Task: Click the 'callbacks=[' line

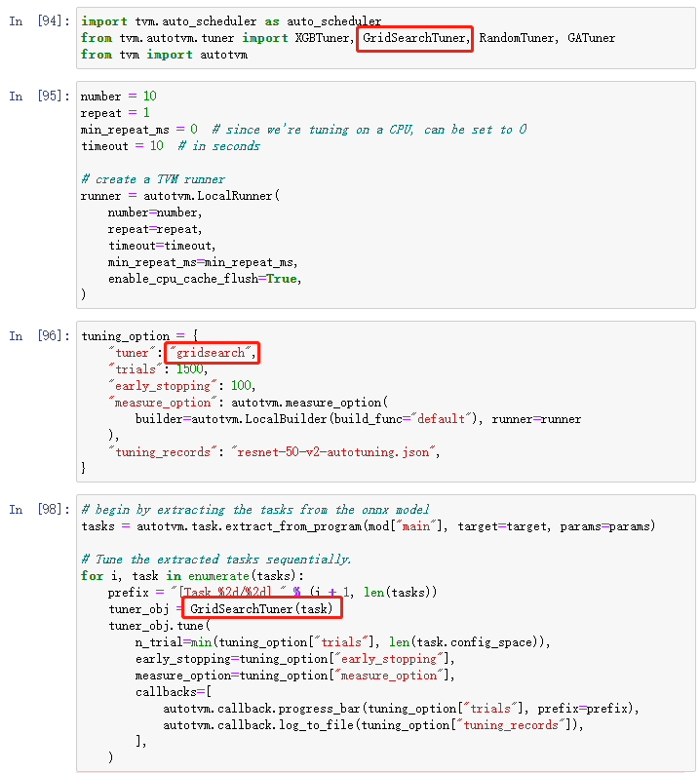Action: [x=174, y=692]
